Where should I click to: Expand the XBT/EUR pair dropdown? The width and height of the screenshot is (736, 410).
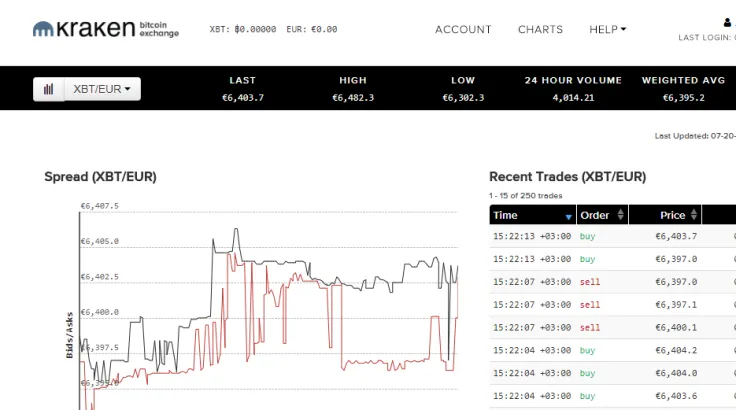click(x=102, y=89)
